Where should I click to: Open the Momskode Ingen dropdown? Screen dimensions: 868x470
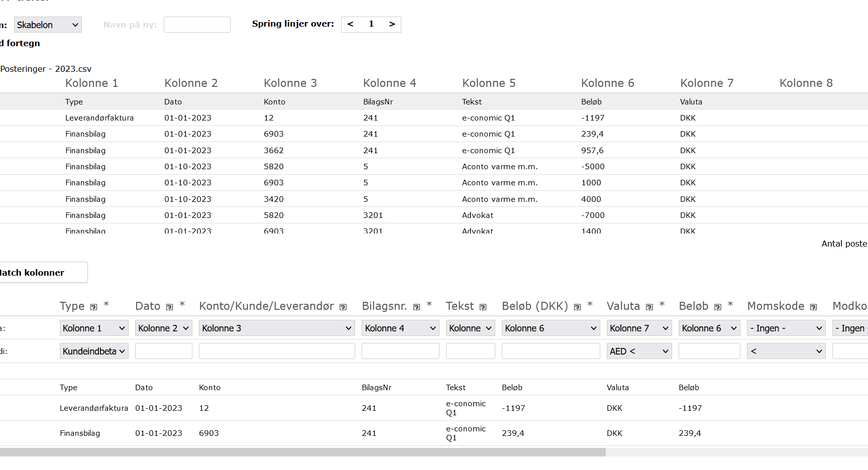tap(786, 328)
